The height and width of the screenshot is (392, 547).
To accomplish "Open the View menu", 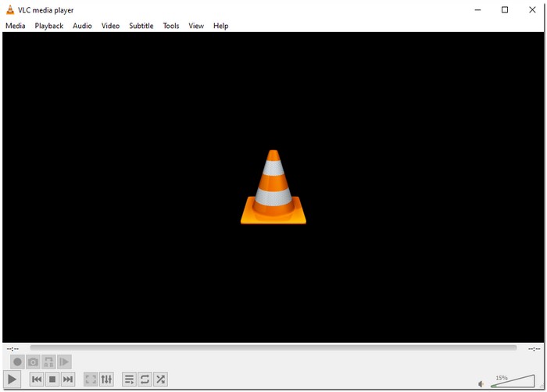I will (196, 26).
